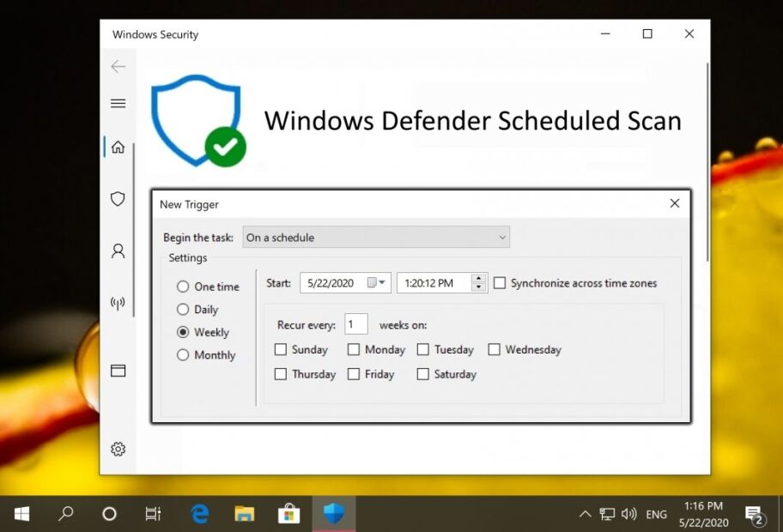Expand the Begin the task dropdown
The image size is (783, 532).
(376, 238)
